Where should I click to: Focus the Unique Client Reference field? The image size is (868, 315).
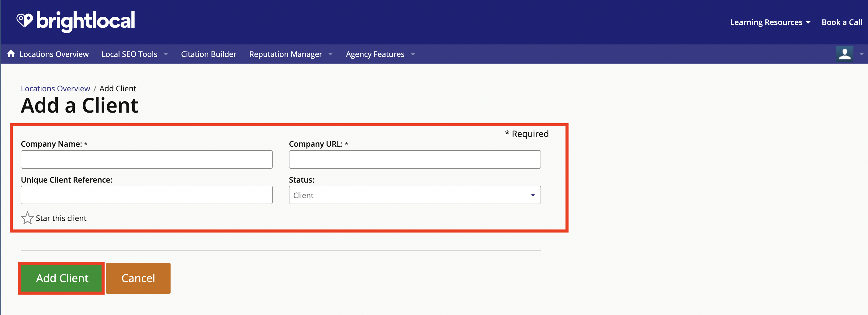point(147,195)
